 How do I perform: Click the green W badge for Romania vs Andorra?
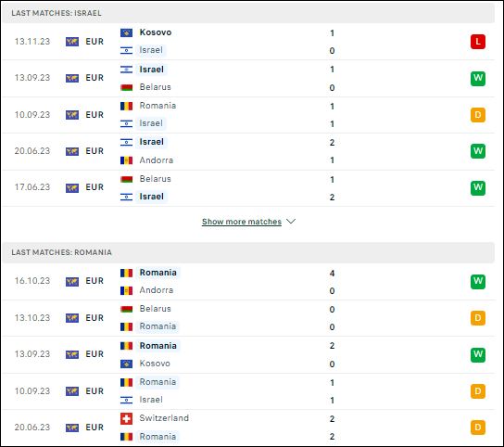point(478,282)
